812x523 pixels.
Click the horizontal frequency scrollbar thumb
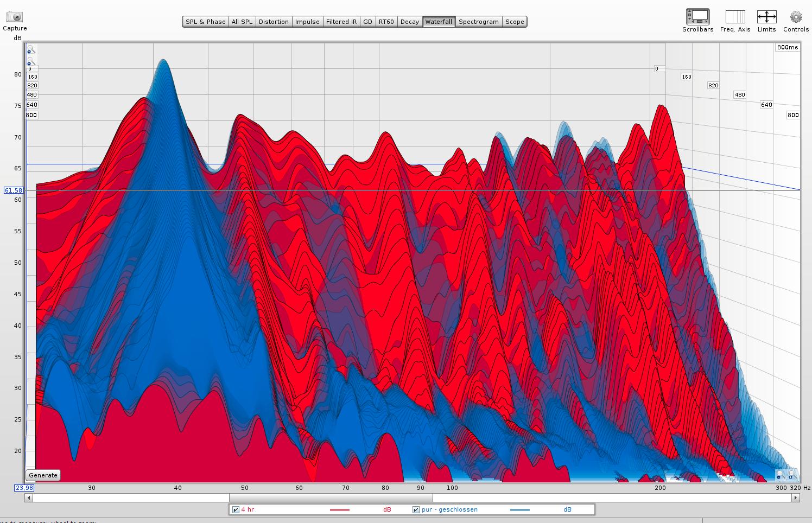coord(331,498)
